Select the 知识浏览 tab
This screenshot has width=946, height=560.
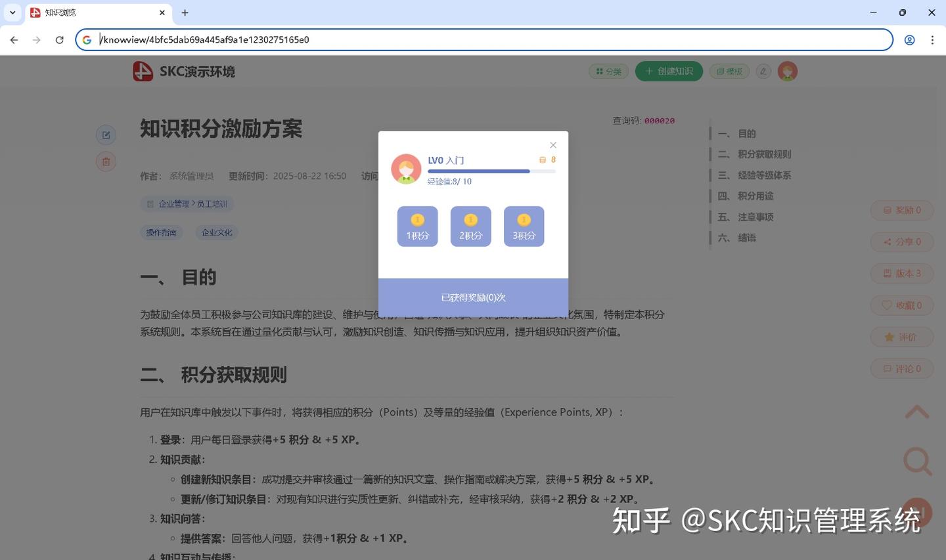tap(99, 12)
